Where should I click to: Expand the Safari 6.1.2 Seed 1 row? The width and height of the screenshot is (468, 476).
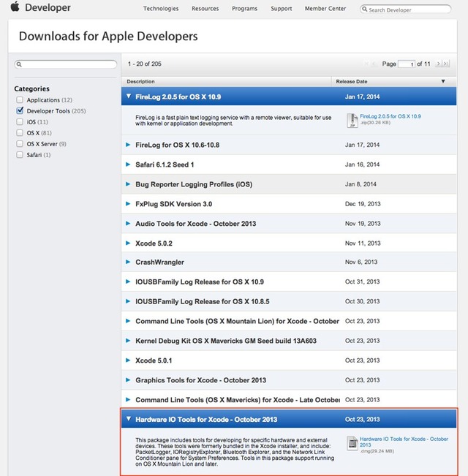(128, 165)
